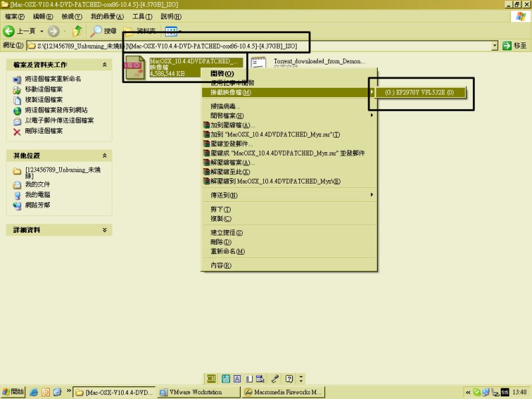532x399 pixels.
Task: Choose Extract Here (解壓縮至此) entry
Action: [x=289, y=172]
